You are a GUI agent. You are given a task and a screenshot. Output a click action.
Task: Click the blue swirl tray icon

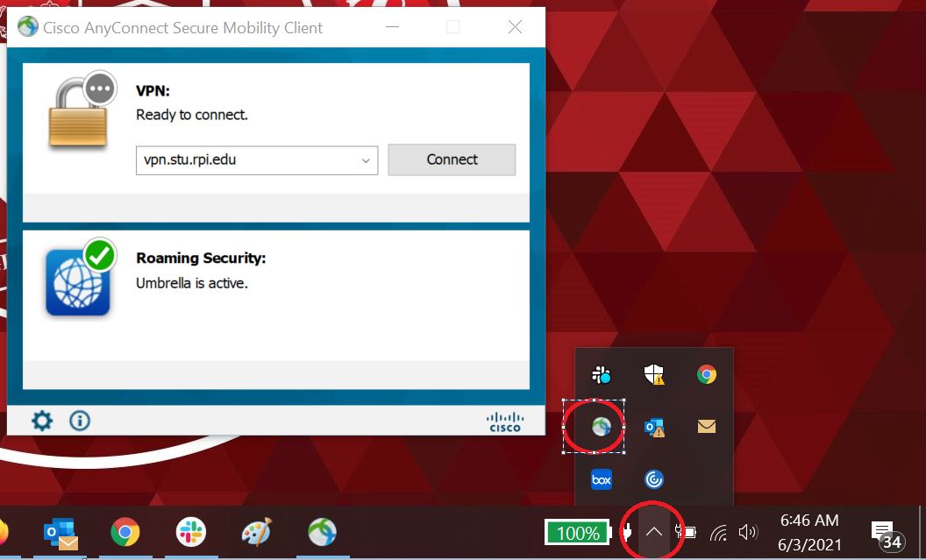coord(653,479)
